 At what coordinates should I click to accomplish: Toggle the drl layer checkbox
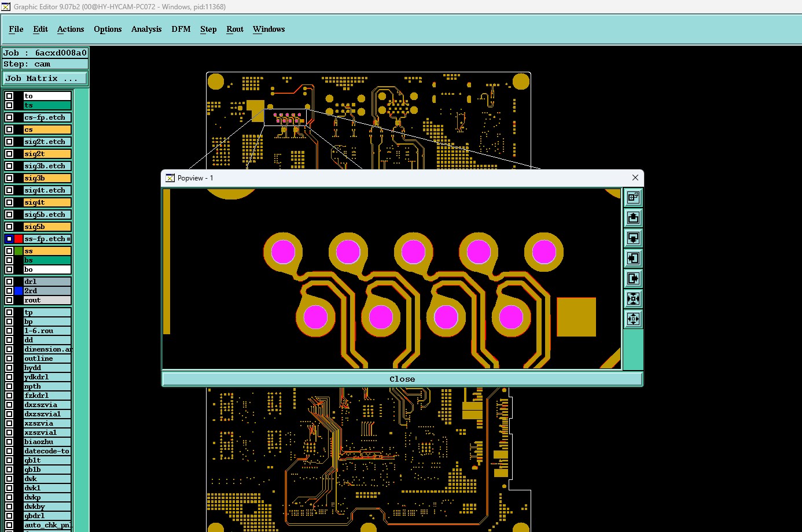coord(9,282)
